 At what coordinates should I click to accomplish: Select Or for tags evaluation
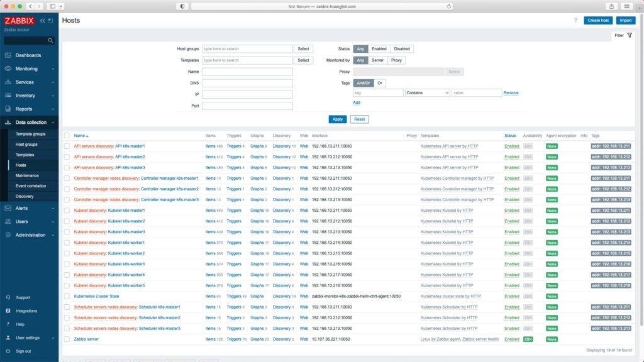[x=380, y=84]
